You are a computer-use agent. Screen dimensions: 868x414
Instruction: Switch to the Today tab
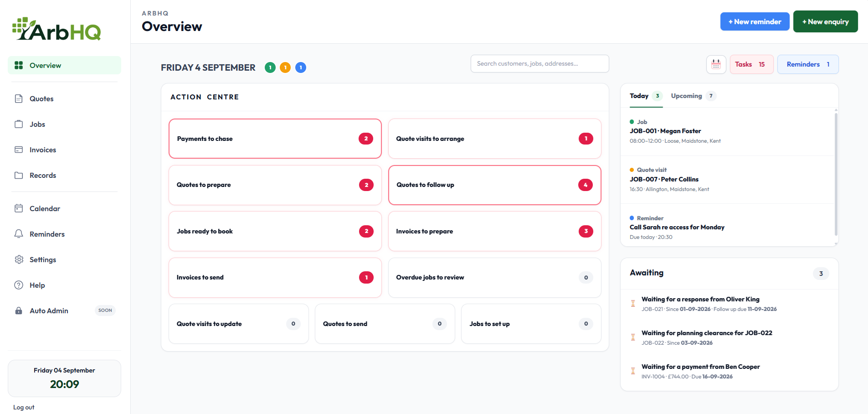pos(646,96)
